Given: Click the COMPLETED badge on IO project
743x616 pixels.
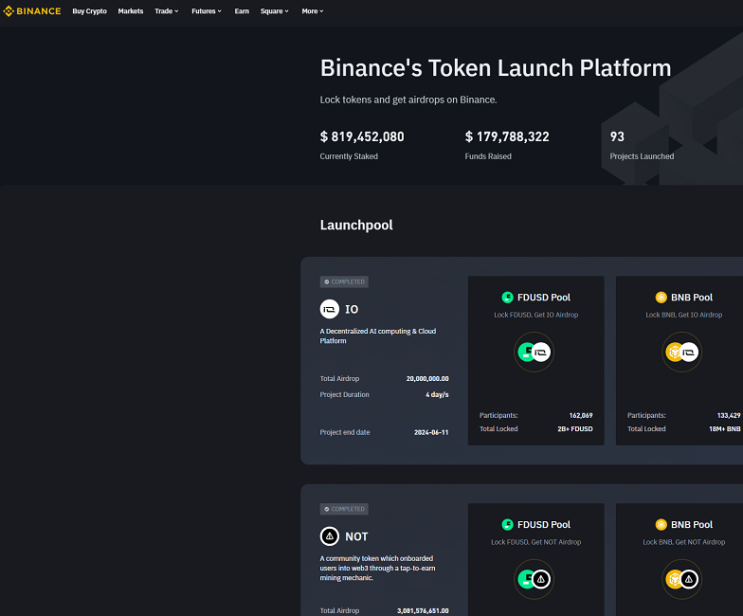Looking at the screenshot, I should (x=344, y=281).
